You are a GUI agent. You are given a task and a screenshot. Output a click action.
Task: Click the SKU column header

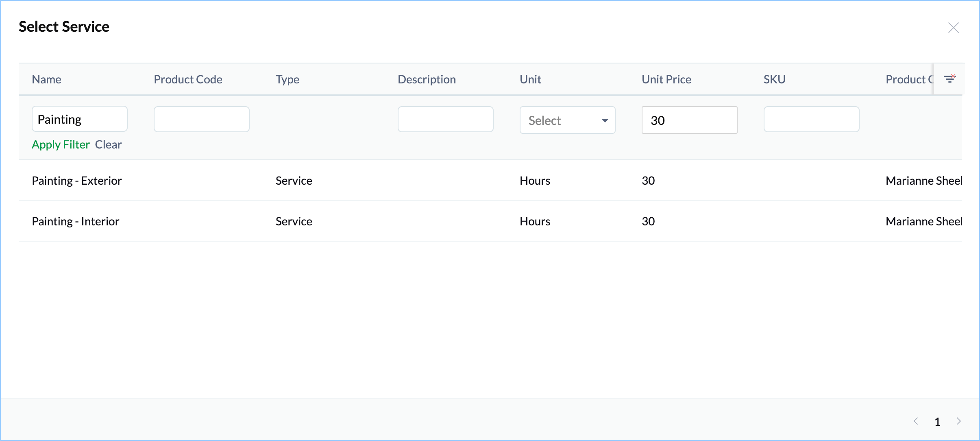(x=774, y=79)
